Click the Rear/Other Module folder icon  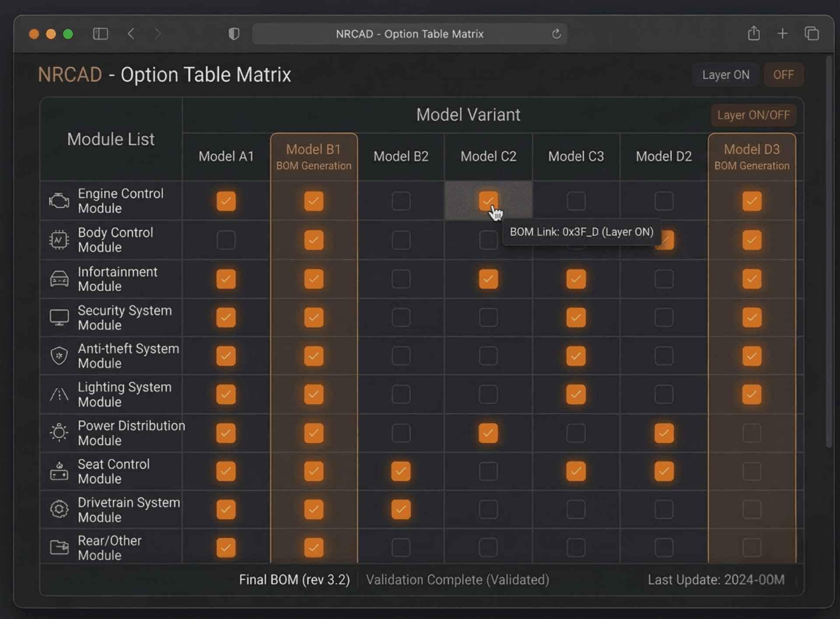click(x=59, y=547)
